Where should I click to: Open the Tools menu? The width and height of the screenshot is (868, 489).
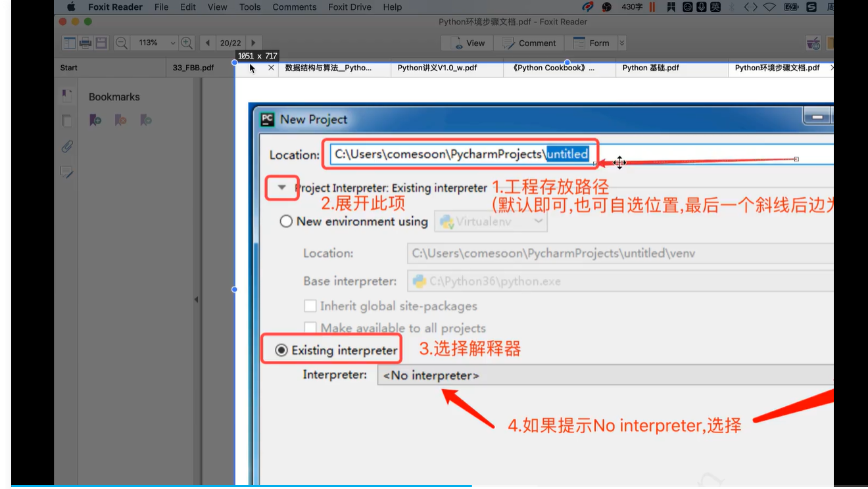pyautogui.click(x=250, y=7)
